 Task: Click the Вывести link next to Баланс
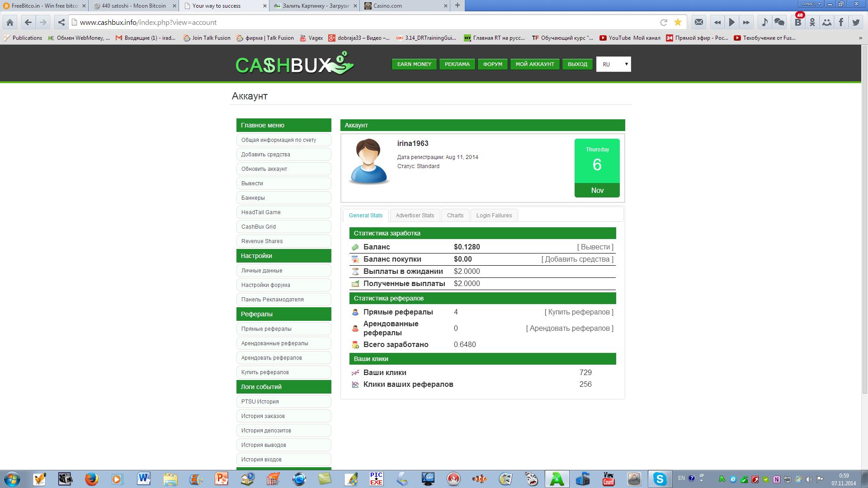(x=595, y=247)
